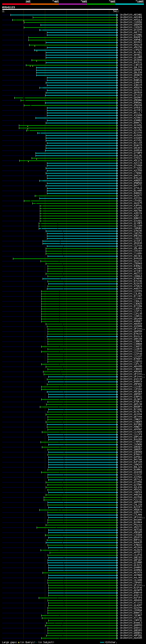Viewport: 146px width, 644px height.
Task: Select the query label AV641123
Action: click(x=8, y=7)
